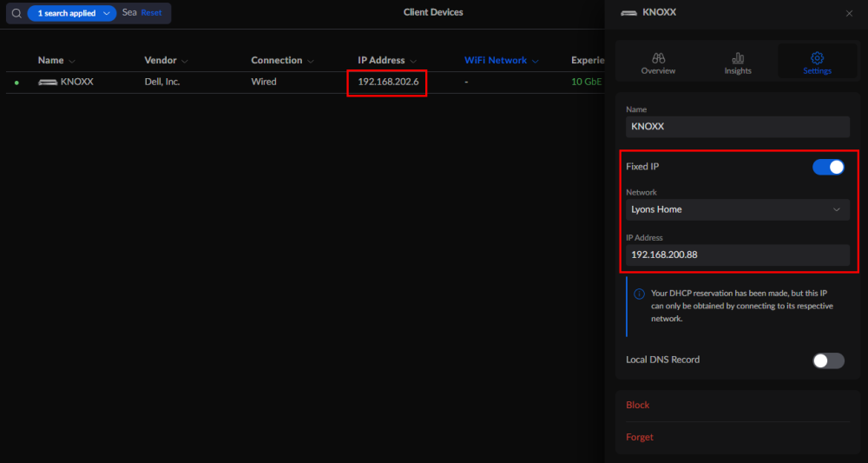Click the red Block option
The height and width of the screenshot is (463, 868).
(638, 405)
